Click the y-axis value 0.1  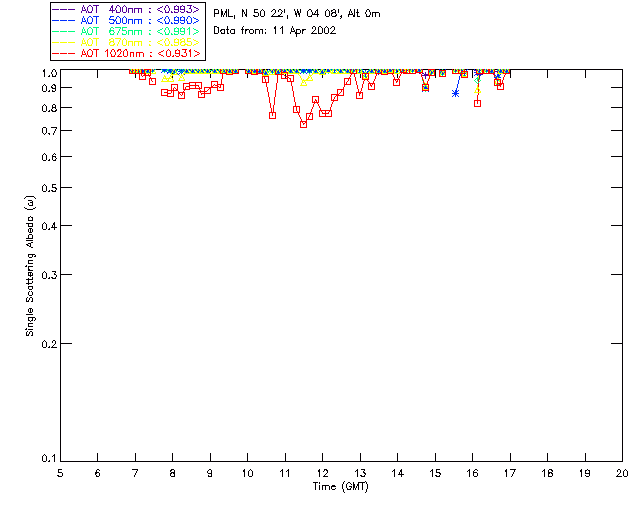pos(49,459)
